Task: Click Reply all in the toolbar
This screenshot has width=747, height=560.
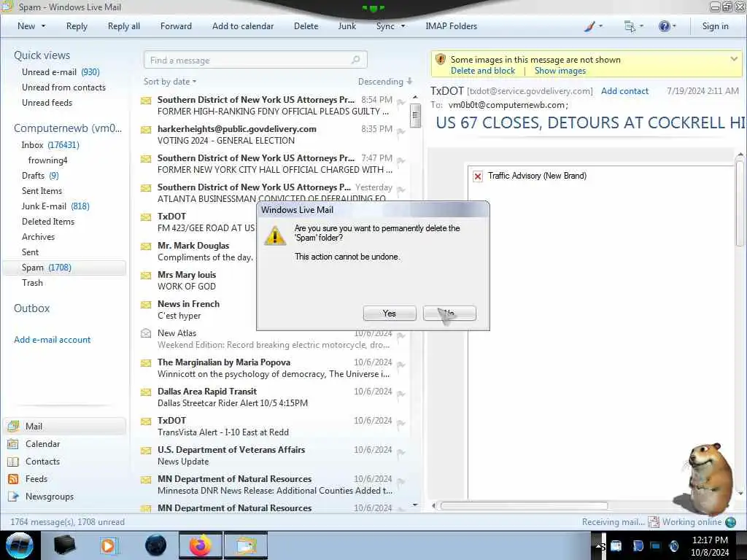Action: pos(124,26)
